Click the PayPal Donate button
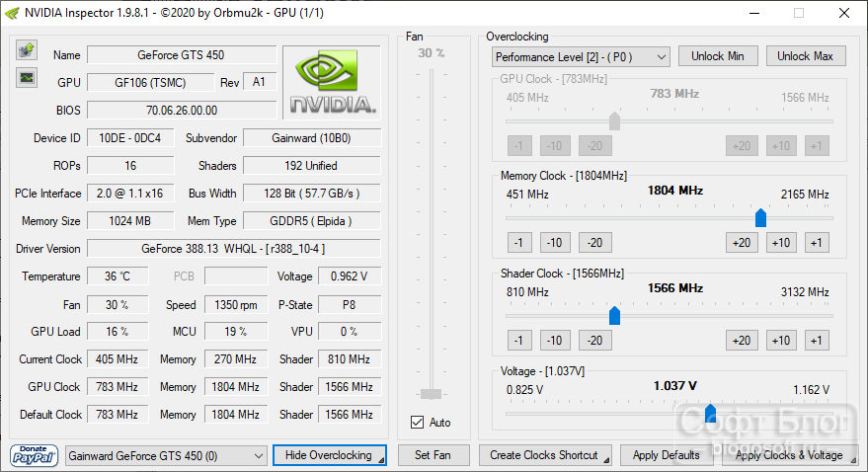 tap(34, 455)
